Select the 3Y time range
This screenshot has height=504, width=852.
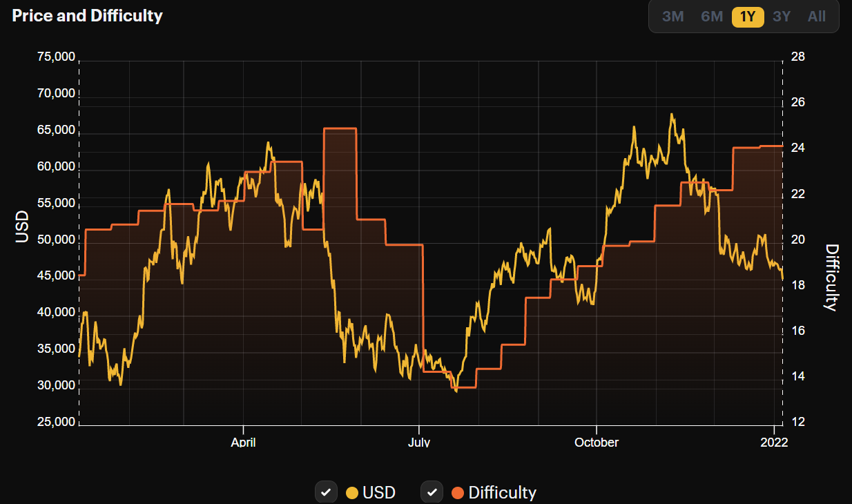[x=782, y=16]
